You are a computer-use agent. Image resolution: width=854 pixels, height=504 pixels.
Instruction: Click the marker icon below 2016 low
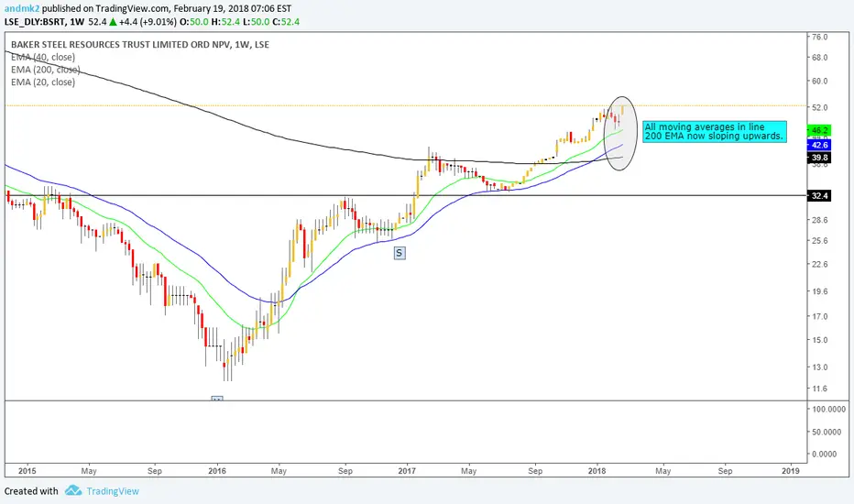click(217, 399)
